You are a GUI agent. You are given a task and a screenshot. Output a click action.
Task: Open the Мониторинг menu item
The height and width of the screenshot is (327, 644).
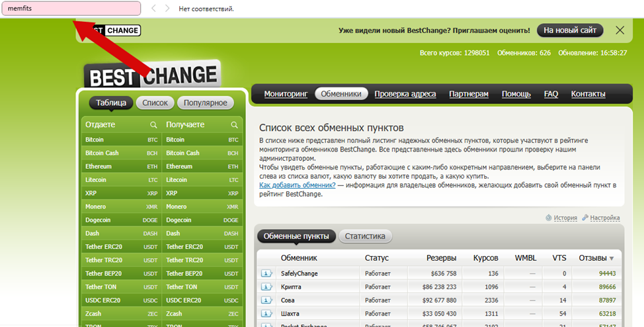(286, 94)
